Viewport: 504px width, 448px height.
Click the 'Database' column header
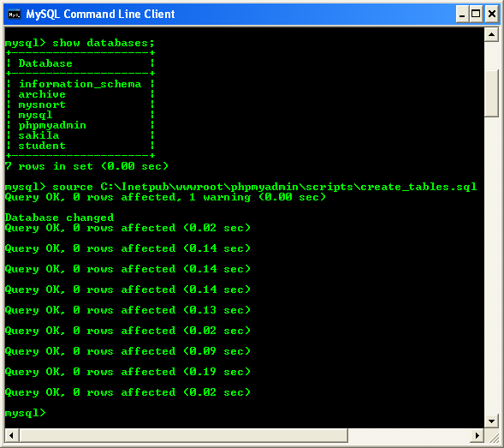point(45,63)
